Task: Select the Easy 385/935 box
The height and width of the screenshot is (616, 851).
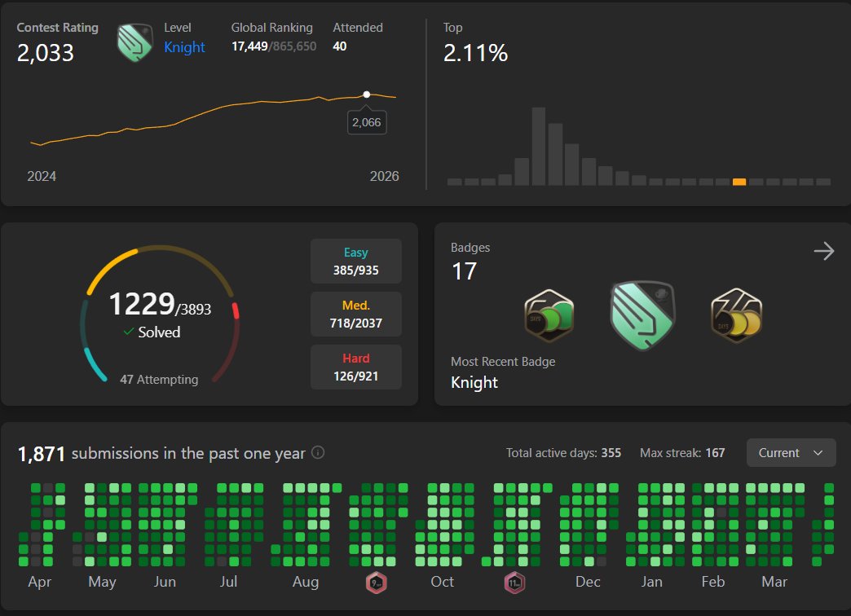Action: point(356,261)
